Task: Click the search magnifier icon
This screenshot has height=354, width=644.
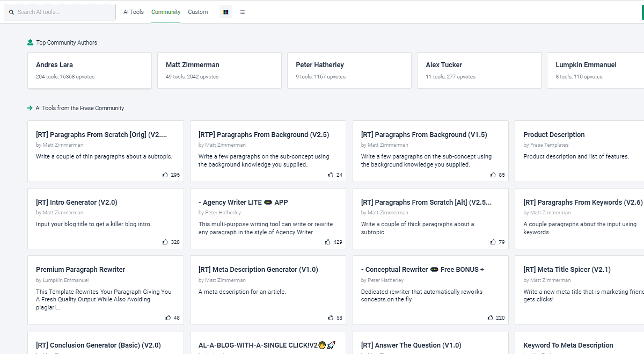Action: tap(11, 12)
